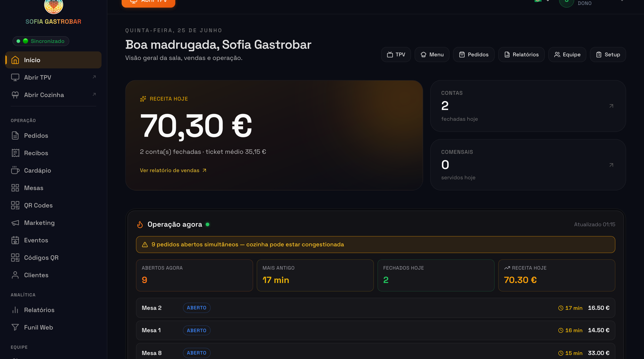Click the Mais antigo 17 min card
This screenshot has height=359, width=644.
[x=315, y=275]
